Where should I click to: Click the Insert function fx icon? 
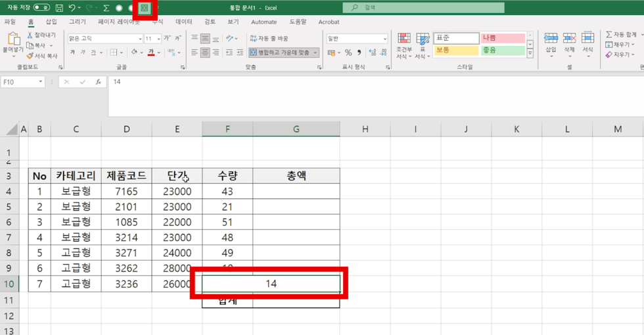pos(98,82)
